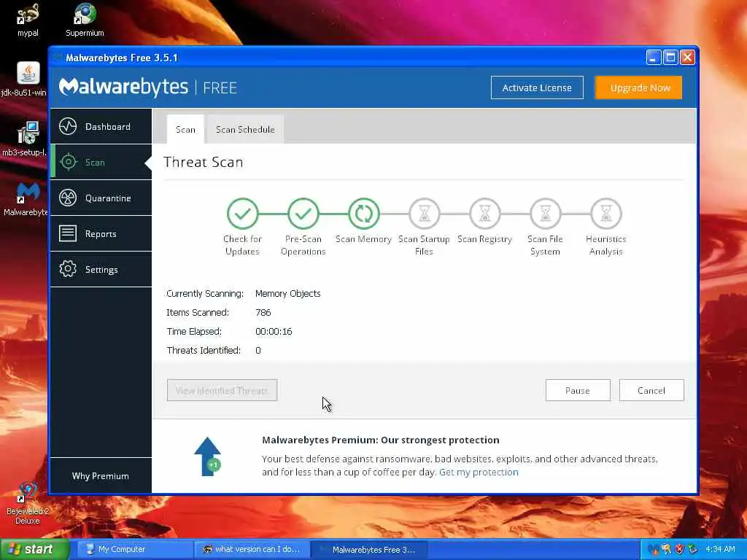Click the items scanned value 786
This screenshot has height=560, width=747.
coord(263,312)
